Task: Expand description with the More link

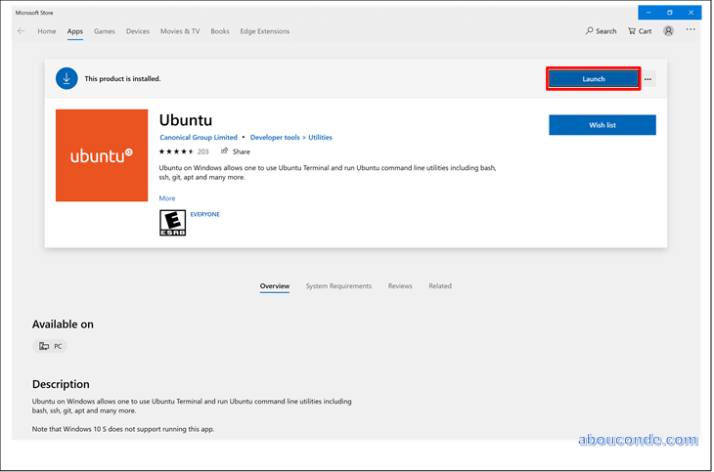Action: tap(167, 198)
